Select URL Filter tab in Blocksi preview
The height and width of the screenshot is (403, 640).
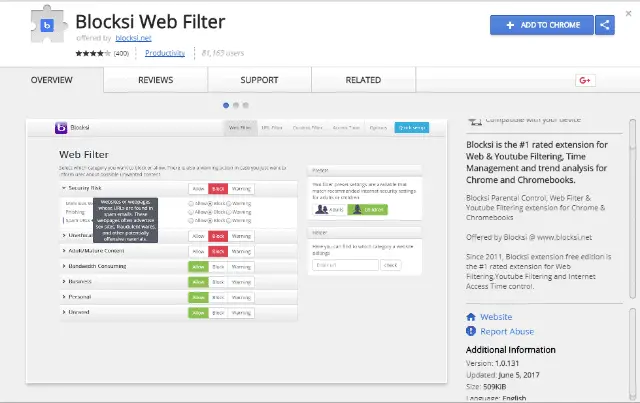click(x=272, y=128)
